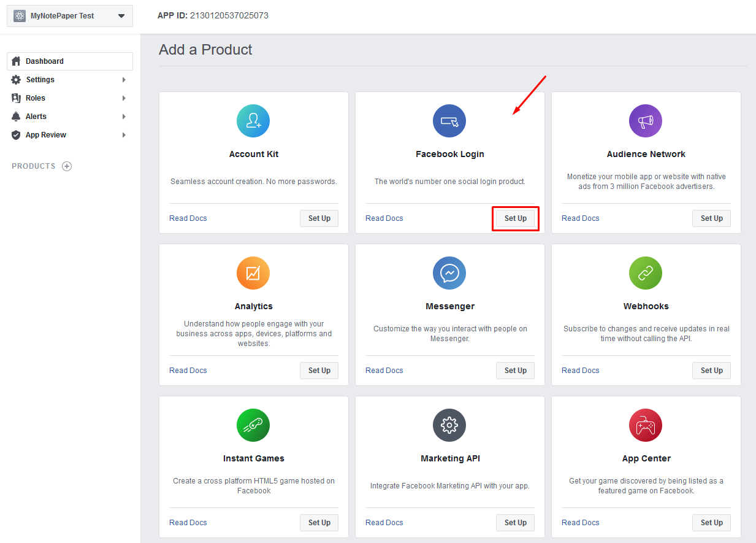The width and height of the screenshot is (756, 543).
Task: Click the orange Analytics chart icon
Action: click(x=253, y=273)
